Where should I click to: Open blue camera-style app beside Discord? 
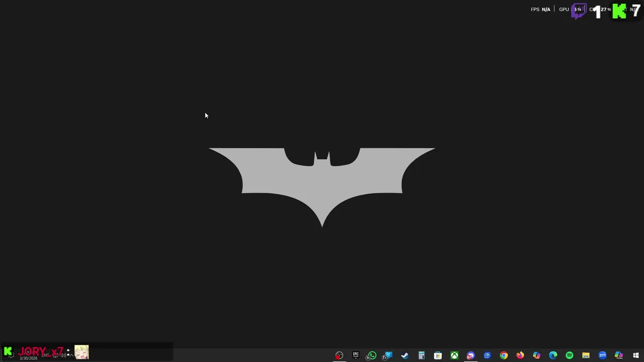pos(487,355)
